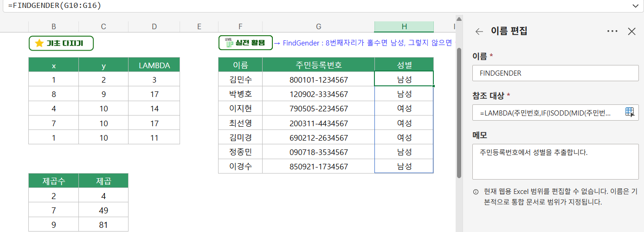This screenshot has width=644, height=232.
Task: Close the 이름 편집 panel
Action: [631, 32]
